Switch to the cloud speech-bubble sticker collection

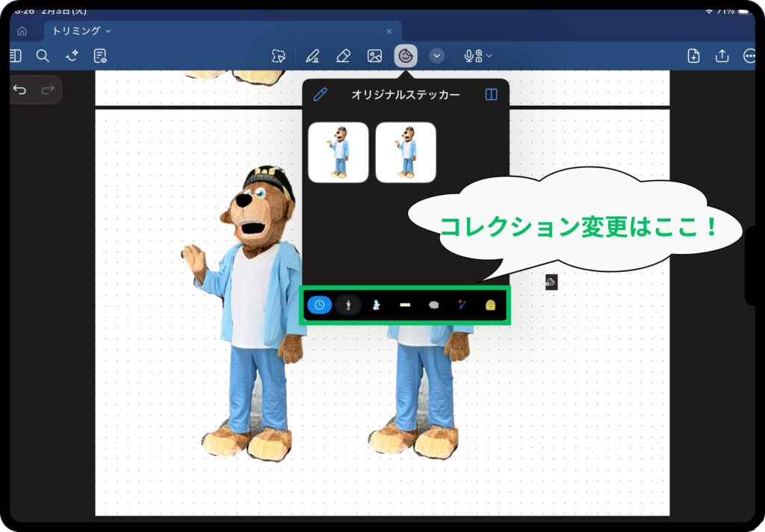(x=433, y=305)
